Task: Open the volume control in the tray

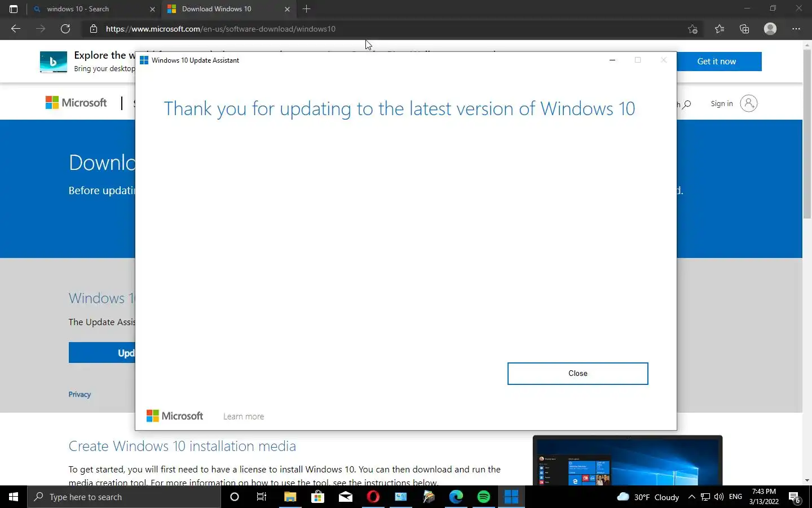Action: tap(718, 497)
